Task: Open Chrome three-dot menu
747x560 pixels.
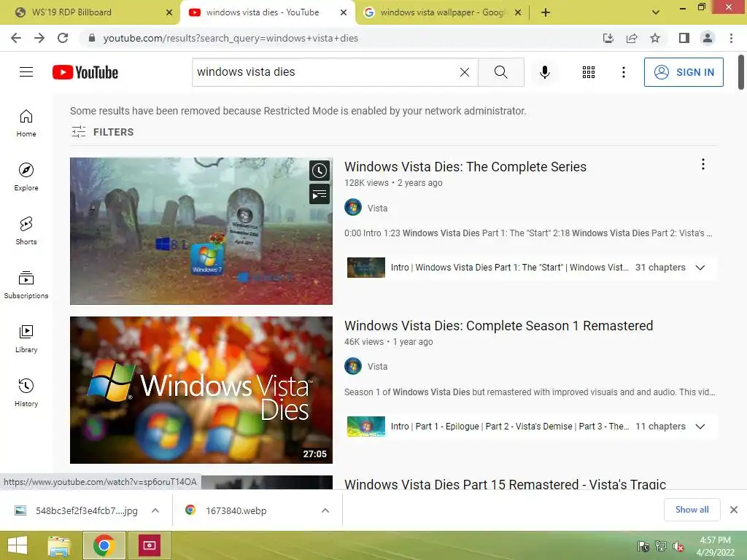Action: click(731, 38)
